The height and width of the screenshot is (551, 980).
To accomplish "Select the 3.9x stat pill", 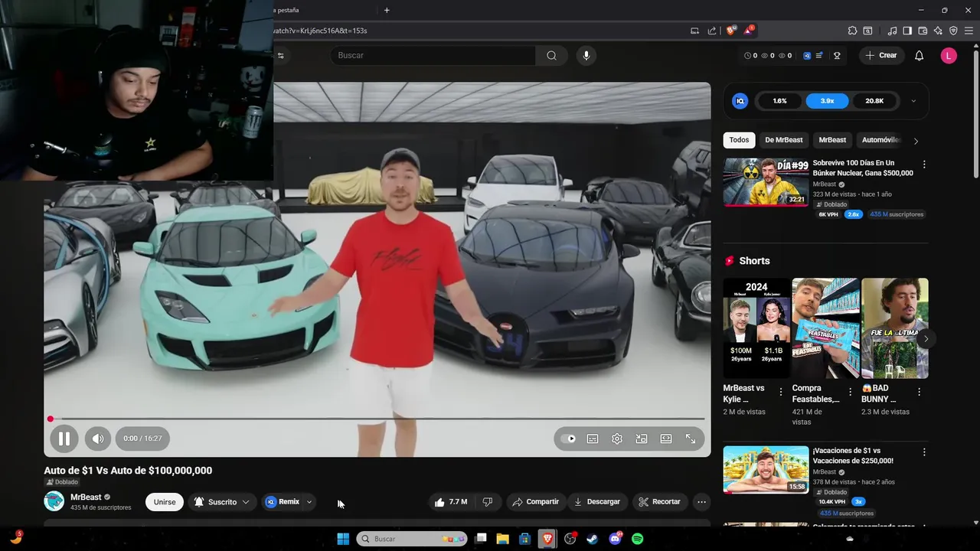I will tap(828, 100).
